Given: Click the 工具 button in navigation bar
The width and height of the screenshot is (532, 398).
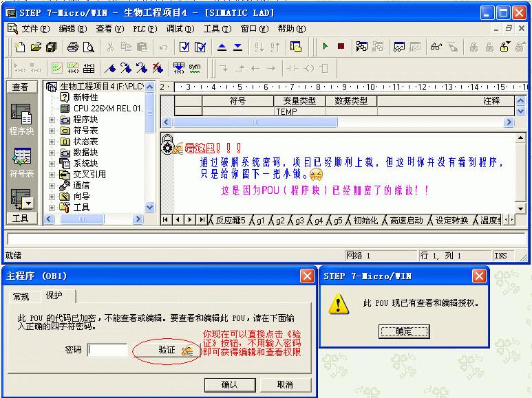Looking at the screenshot, I should (22, 219).
